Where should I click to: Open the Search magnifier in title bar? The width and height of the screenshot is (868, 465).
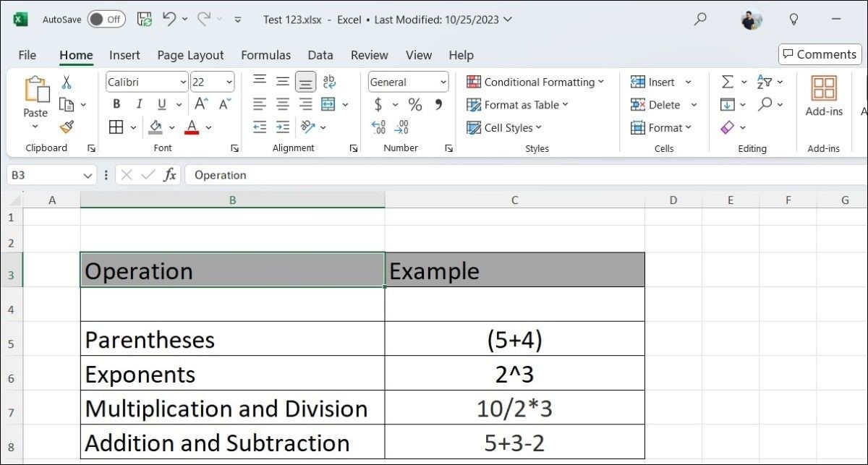click(699, 20)
